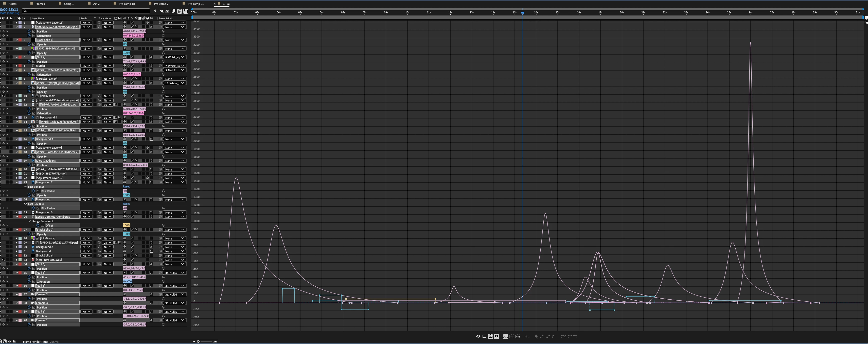Click label color swatch of layer 26
The width and height of the screenshot is (868, 344).
pos(20,217)
